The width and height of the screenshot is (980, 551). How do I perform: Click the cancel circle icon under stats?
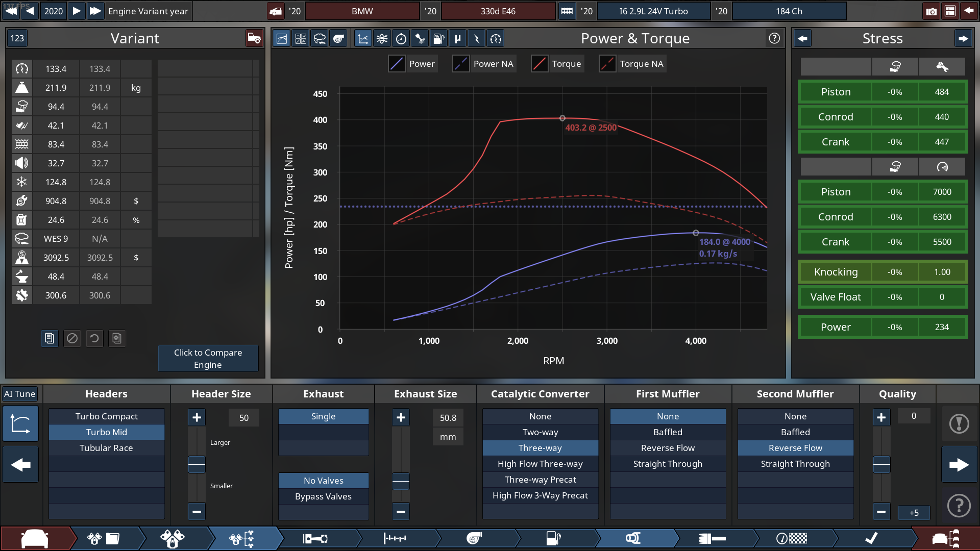(x=72, y=338)
